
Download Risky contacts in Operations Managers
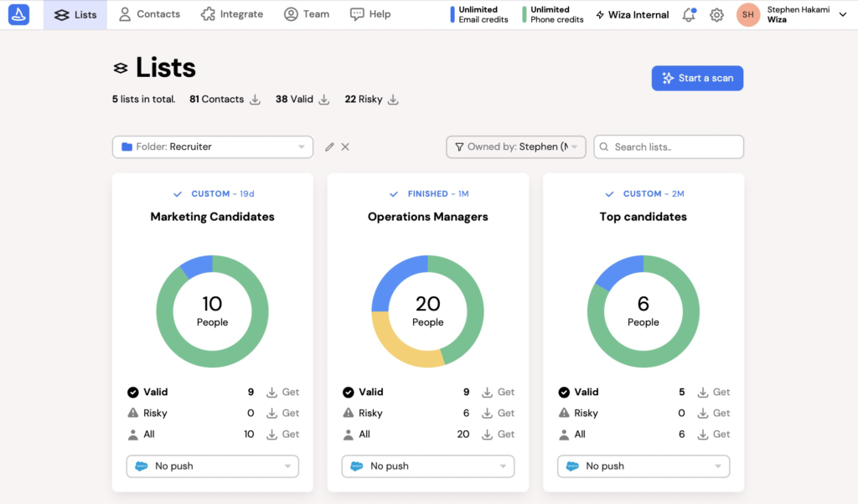487,414
